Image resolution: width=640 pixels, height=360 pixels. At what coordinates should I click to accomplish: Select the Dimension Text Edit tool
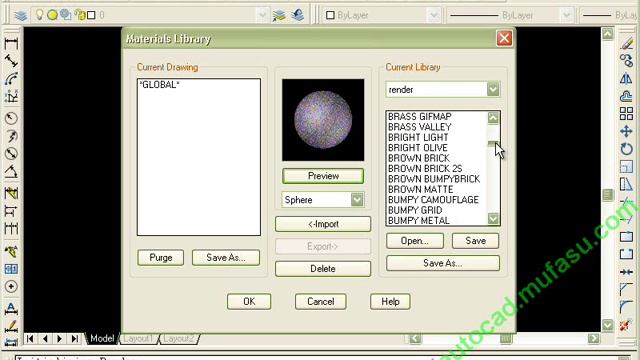(x=11, y=326)
